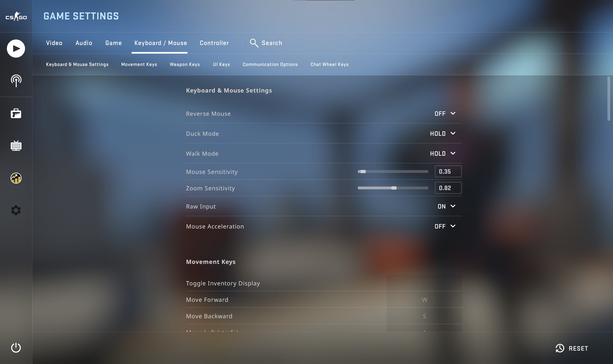Open the Watch TV icon

pyautogui.click(x=16, y=146)
